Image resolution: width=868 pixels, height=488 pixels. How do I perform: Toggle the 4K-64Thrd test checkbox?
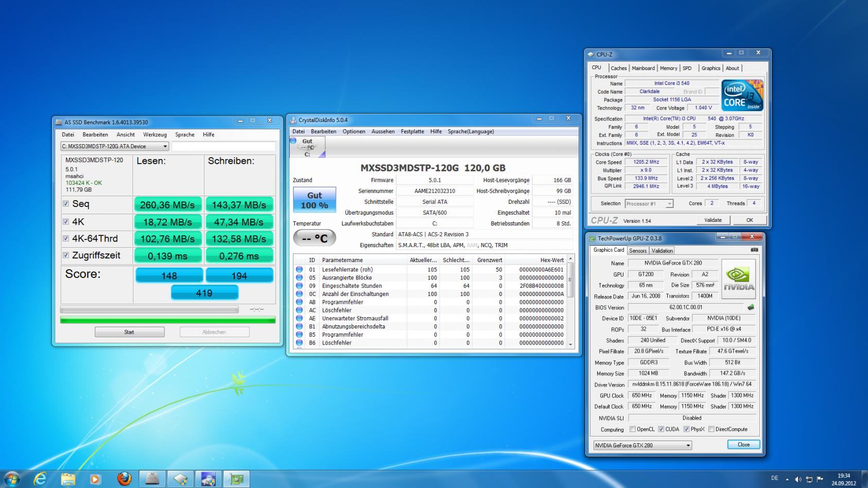[x=66, y=238]
